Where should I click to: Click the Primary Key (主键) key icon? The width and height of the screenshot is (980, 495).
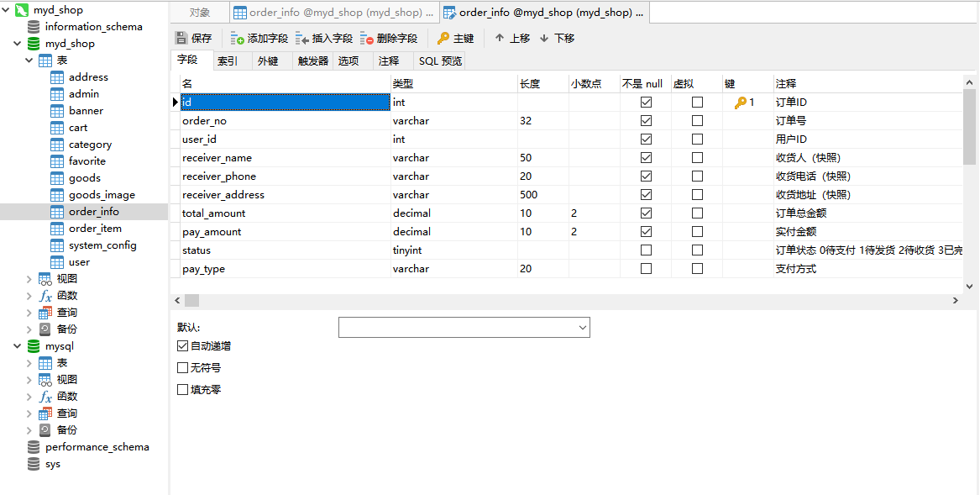(443, 38)
